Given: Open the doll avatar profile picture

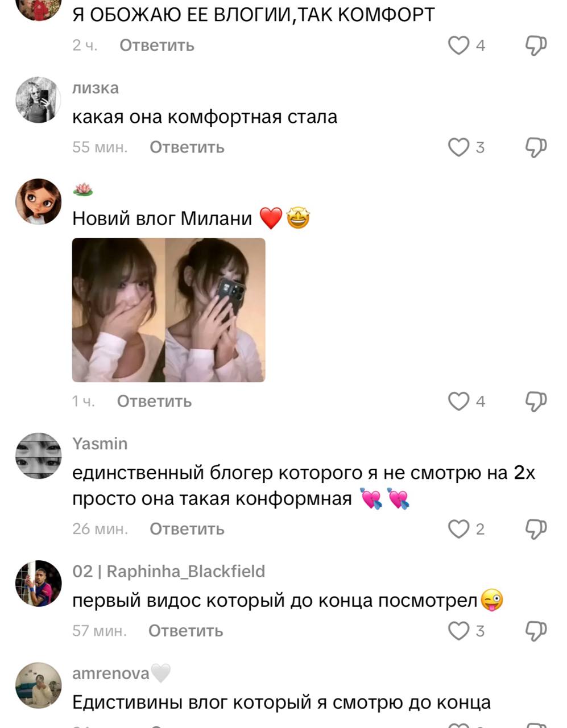Looking at the screenshot, I should pyautogui.click(x=38, y=201).
